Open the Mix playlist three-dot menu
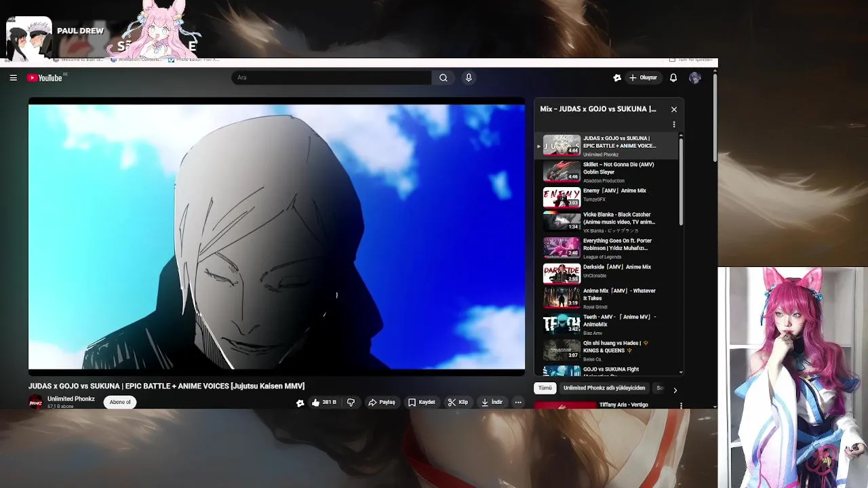 pos(674,125)
